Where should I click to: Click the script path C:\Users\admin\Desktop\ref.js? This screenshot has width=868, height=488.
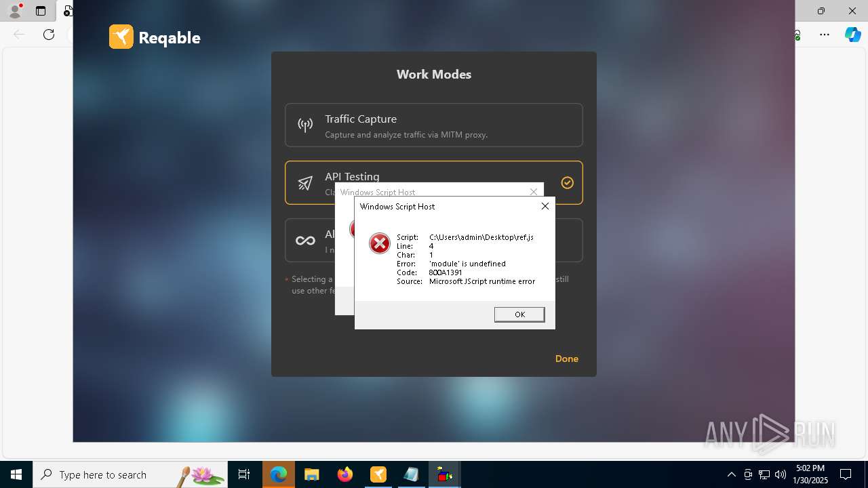(x=481, y=237)
